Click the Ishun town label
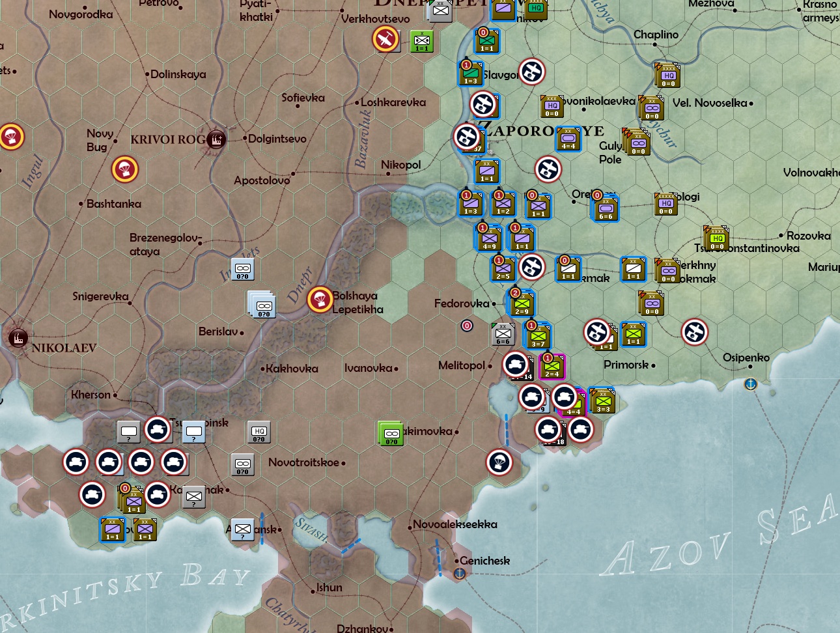This screenshot has width=840, height=633. coord(329,587)
